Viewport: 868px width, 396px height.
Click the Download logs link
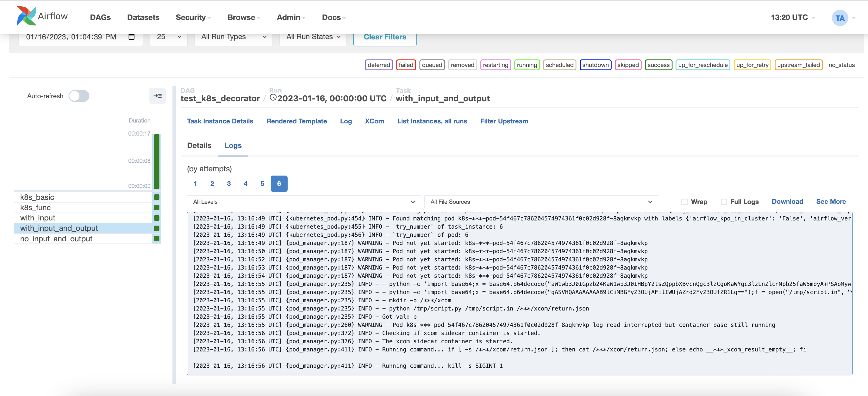click(x=787, y=202)
